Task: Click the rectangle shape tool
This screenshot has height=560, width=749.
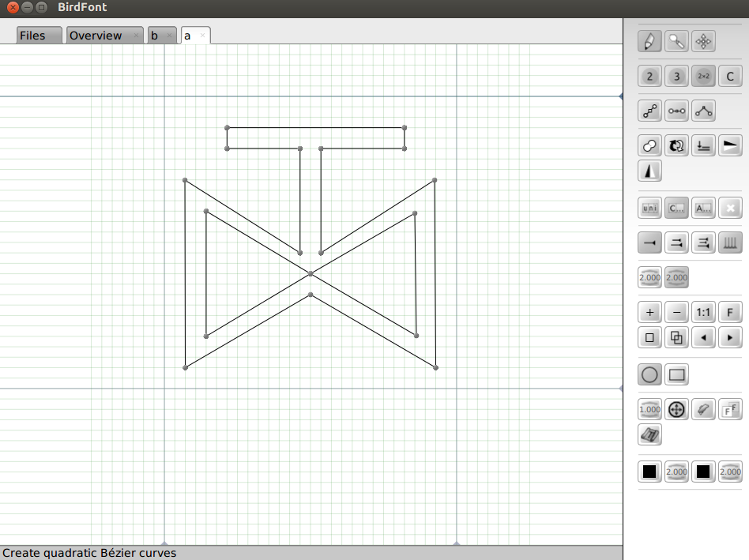Action: [676, 374]
